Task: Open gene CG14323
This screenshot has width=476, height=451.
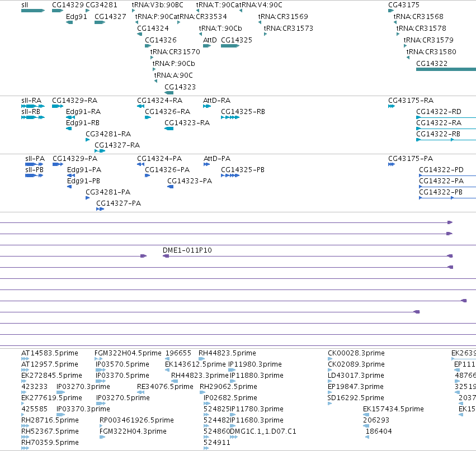Action: pyautogui.click(x=169, y=93)
